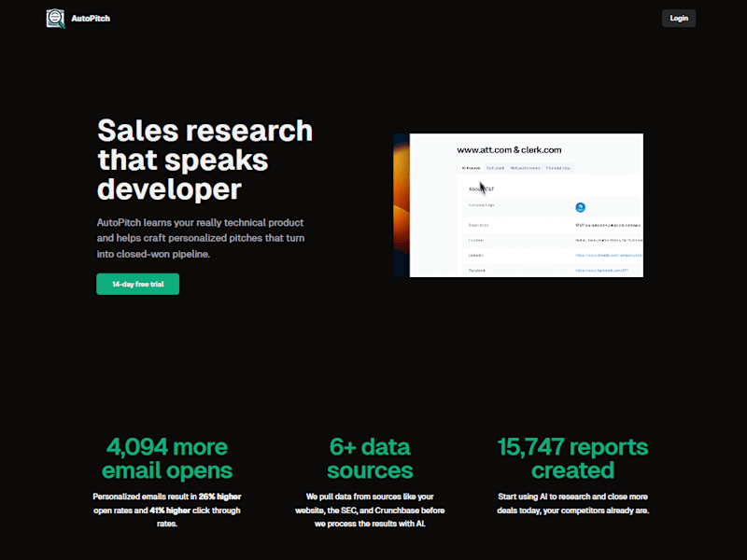Viewport: 747px width, 560px height.
Task: Click the 'Start using AI to research' description
Action: [572, 503]
